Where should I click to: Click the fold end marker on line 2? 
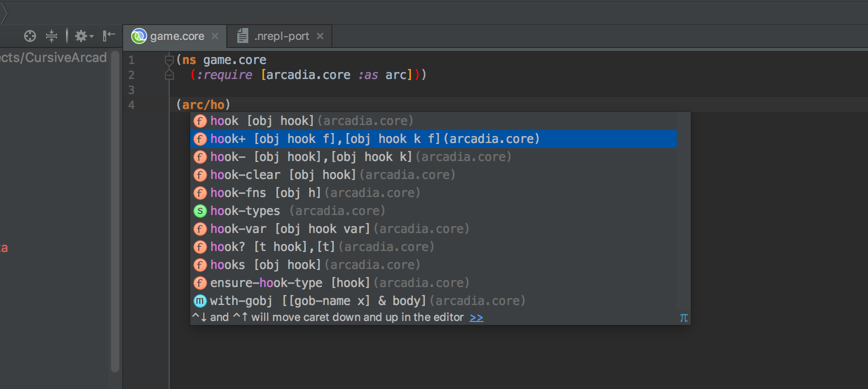(x=169, y=75)
